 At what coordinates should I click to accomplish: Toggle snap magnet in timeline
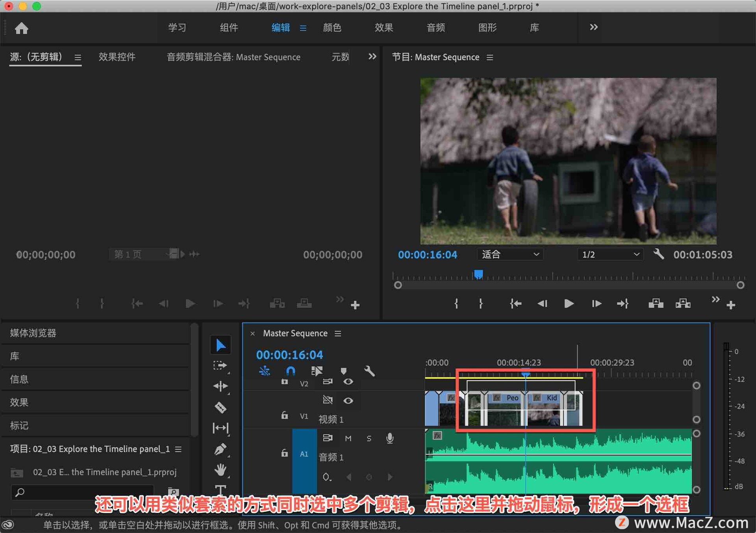coord(291,371)
